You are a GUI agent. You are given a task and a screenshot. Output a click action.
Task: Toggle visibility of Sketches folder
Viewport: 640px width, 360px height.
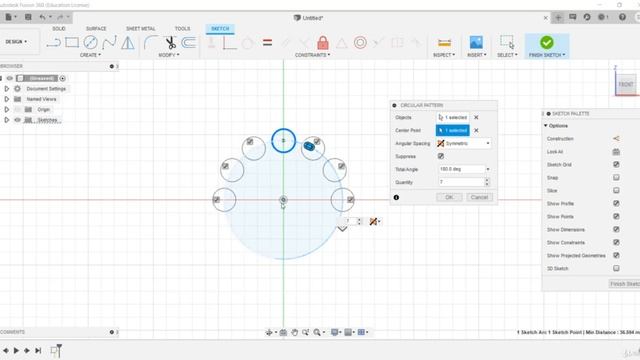pos(17,120)
